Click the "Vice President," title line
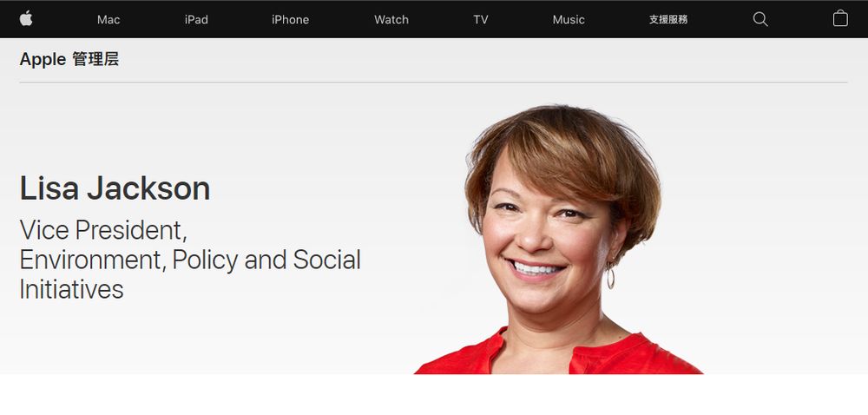The height and width of the screenshot is (415, 868). point(103,230)
